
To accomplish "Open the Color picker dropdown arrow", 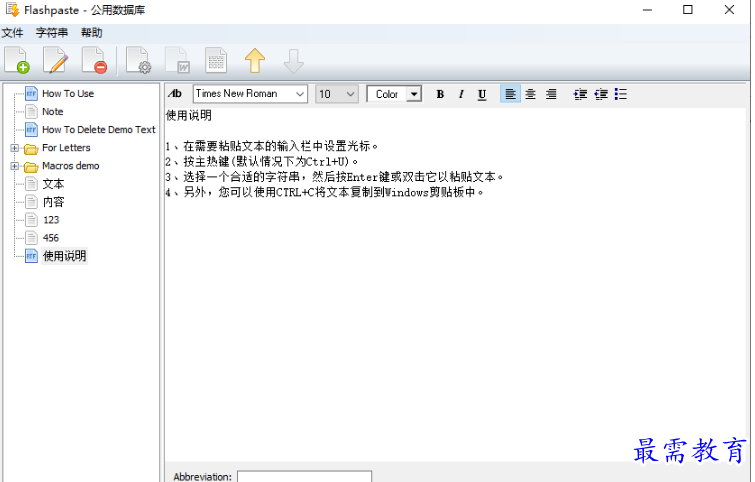I will point(414,94).
